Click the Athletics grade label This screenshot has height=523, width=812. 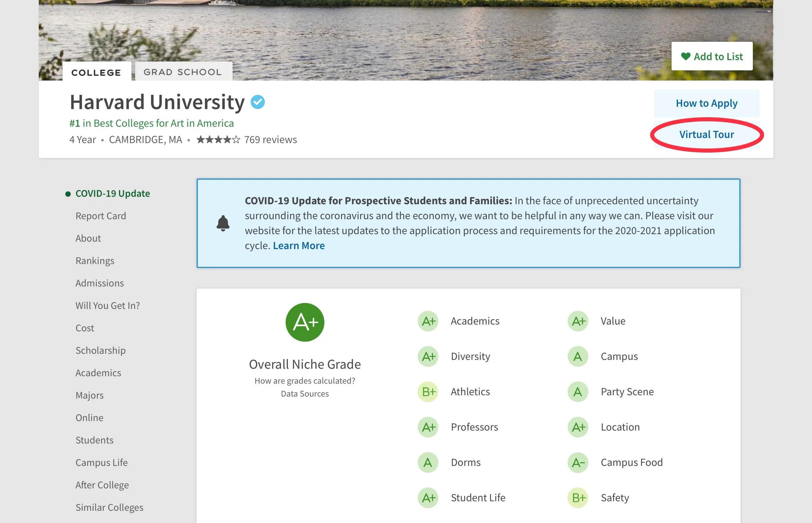[470, 392]
